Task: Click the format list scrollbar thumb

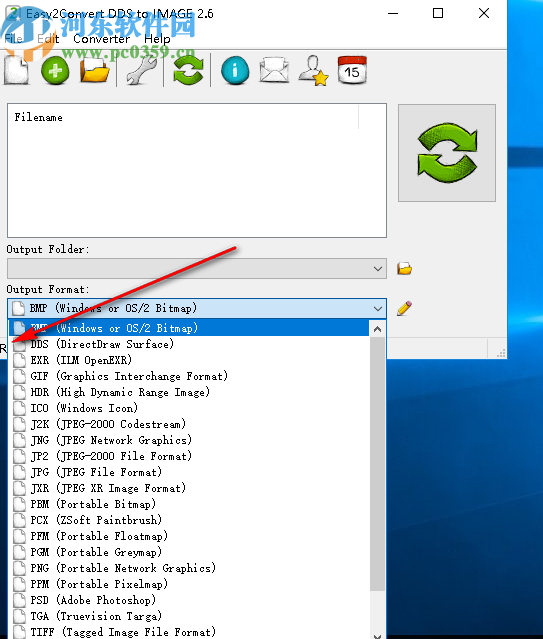Action: [377, 463]
